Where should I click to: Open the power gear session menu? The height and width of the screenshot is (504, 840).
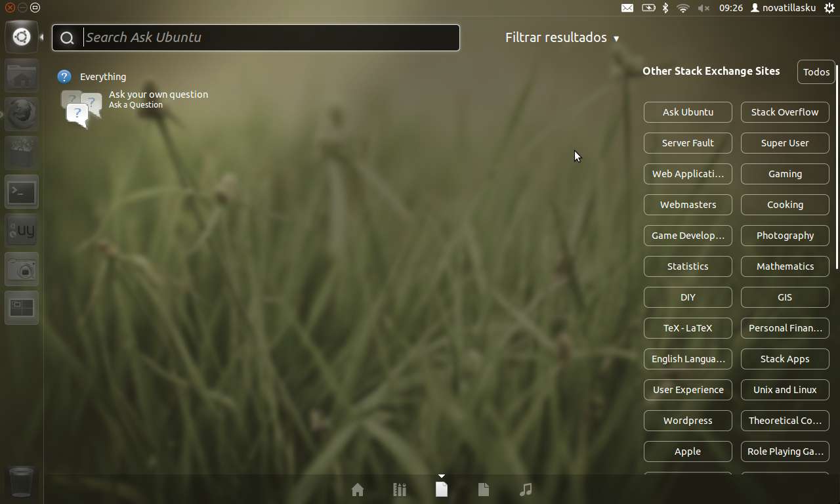coord(829,8)
